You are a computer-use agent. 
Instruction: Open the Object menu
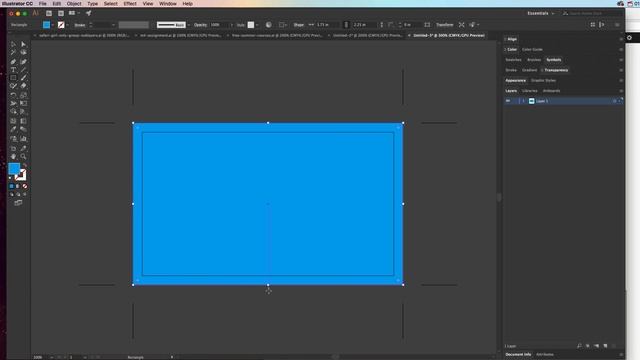[x=74, y=4]
